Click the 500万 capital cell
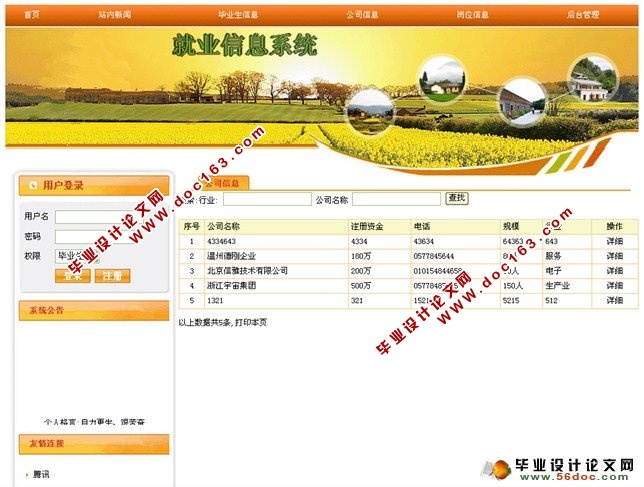644x487 pixels. pos(361,286)
